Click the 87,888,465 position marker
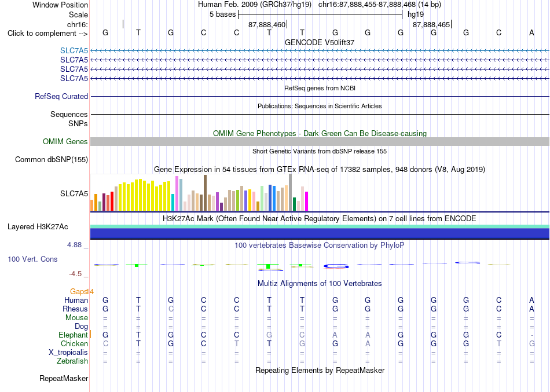The height and width of the screenshot is (392, 550). (x=431, y=24)
